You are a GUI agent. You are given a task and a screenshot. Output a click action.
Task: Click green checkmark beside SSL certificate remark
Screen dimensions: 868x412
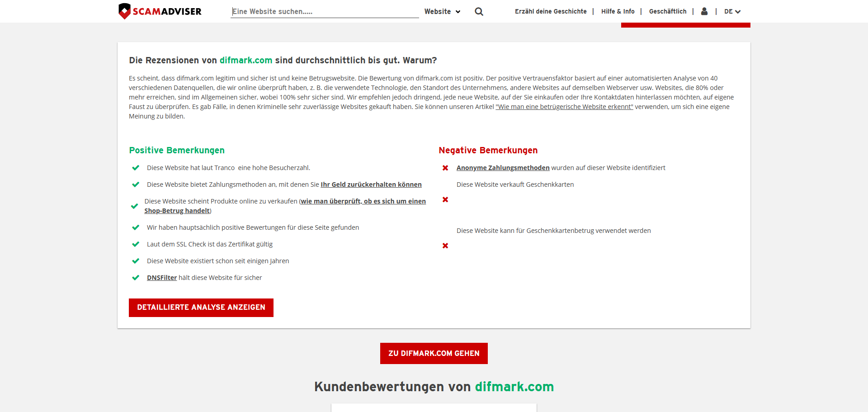pos(135,244)
